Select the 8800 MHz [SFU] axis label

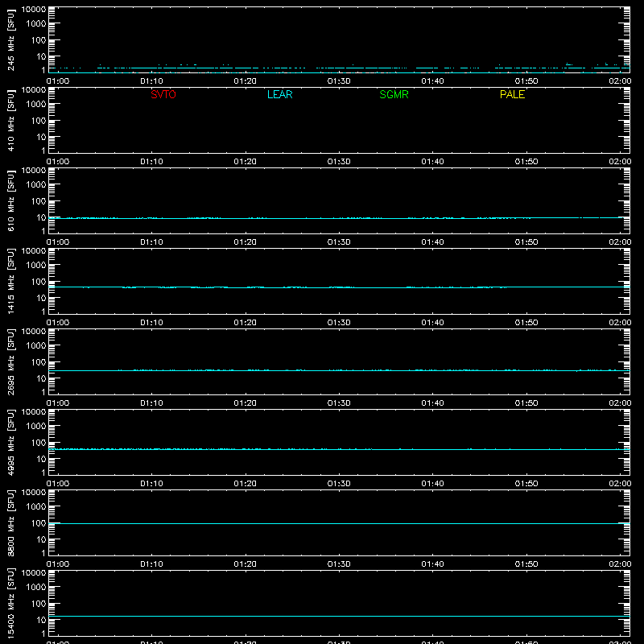coord(10,522)
